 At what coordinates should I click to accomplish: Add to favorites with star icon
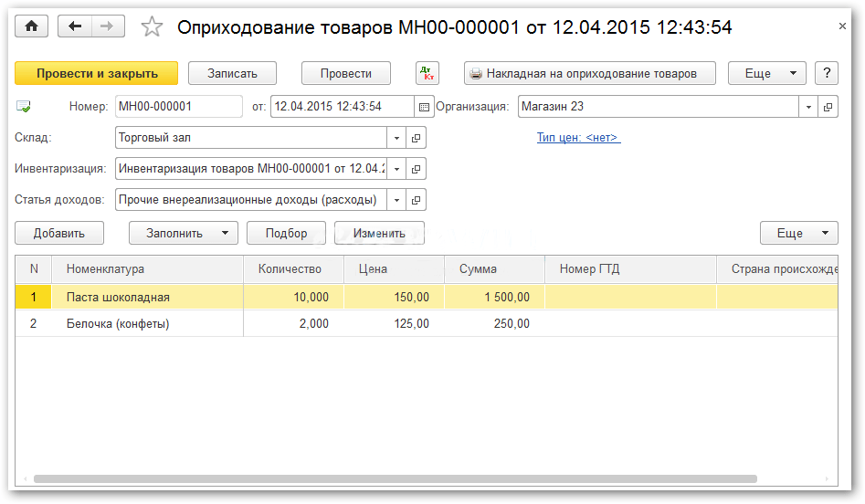point(151,27)
